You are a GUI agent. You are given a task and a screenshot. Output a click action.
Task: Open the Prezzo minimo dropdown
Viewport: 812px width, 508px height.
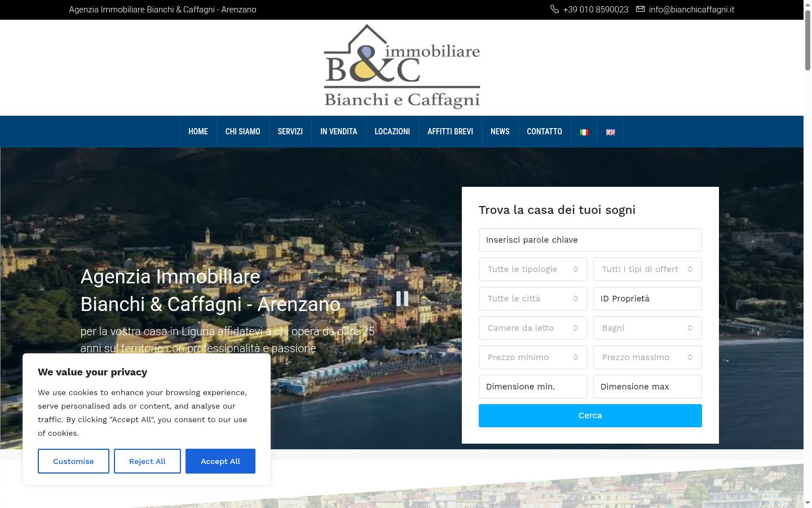click(533, 357)
